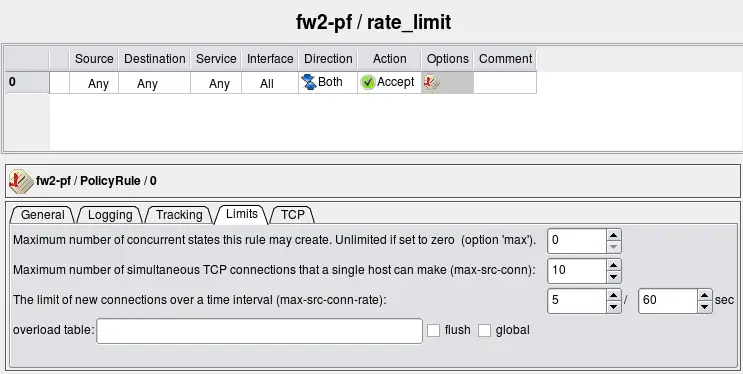Increase max-src-conn-rate connections count
The image size is (743, 374).
614,295
